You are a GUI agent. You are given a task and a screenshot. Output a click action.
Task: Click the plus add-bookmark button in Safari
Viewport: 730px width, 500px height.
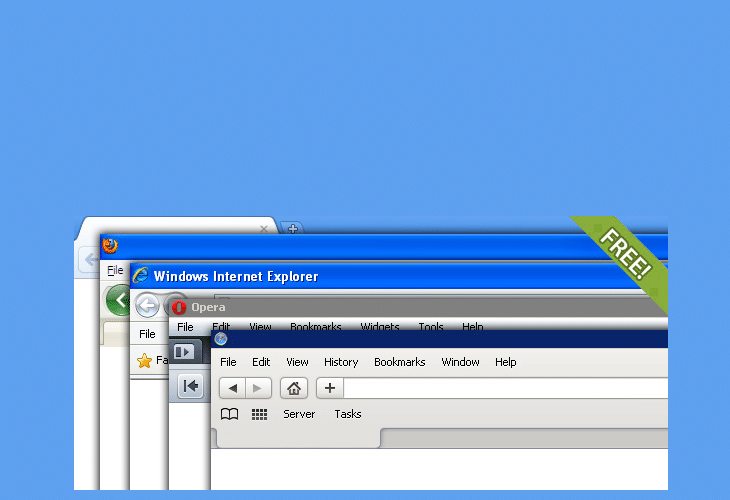click(330, 389)
